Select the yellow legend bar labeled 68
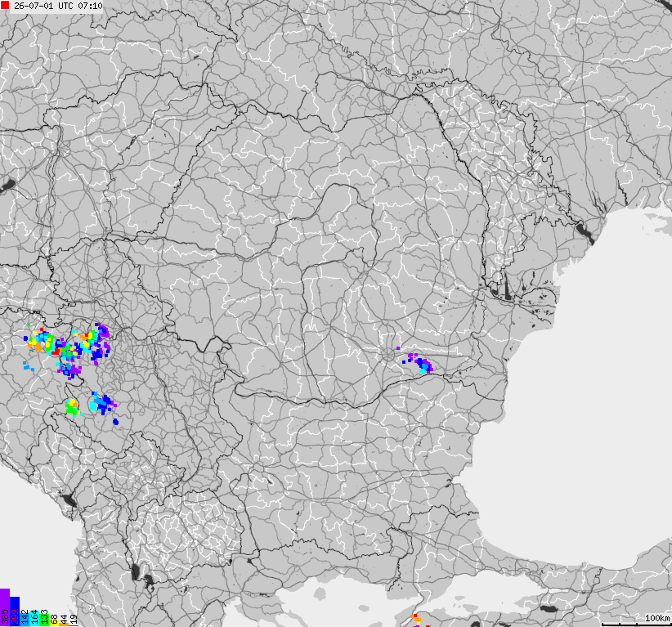The image size is (672, 627). 54,623
